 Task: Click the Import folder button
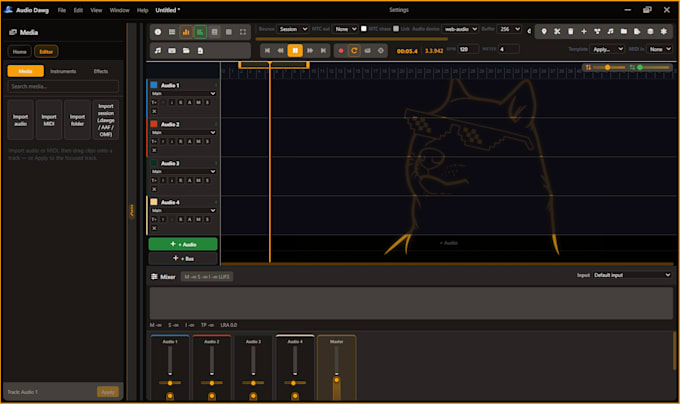coord(77,120)
